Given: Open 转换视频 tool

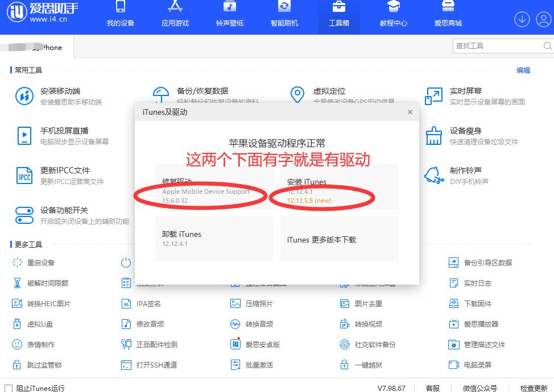Looking at the screenshot, I should [361, 324].
